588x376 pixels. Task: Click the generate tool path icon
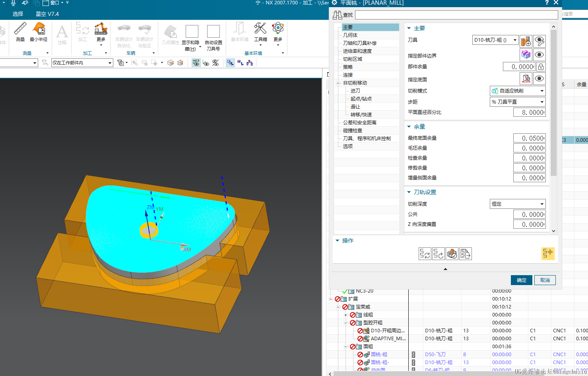(425, 254)
